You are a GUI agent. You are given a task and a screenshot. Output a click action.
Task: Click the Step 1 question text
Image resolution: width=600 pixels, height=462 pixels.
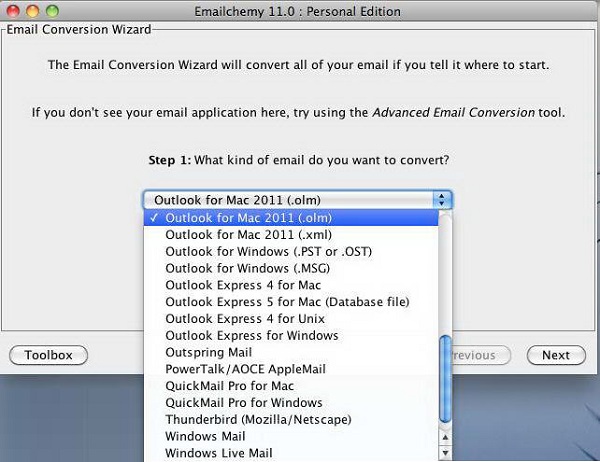click(x=298, y=160)
